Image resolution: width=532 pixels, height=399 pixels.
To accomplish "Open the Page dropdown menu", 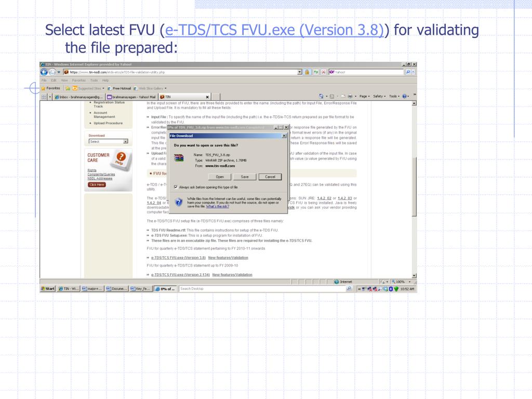I will [364, 96].
